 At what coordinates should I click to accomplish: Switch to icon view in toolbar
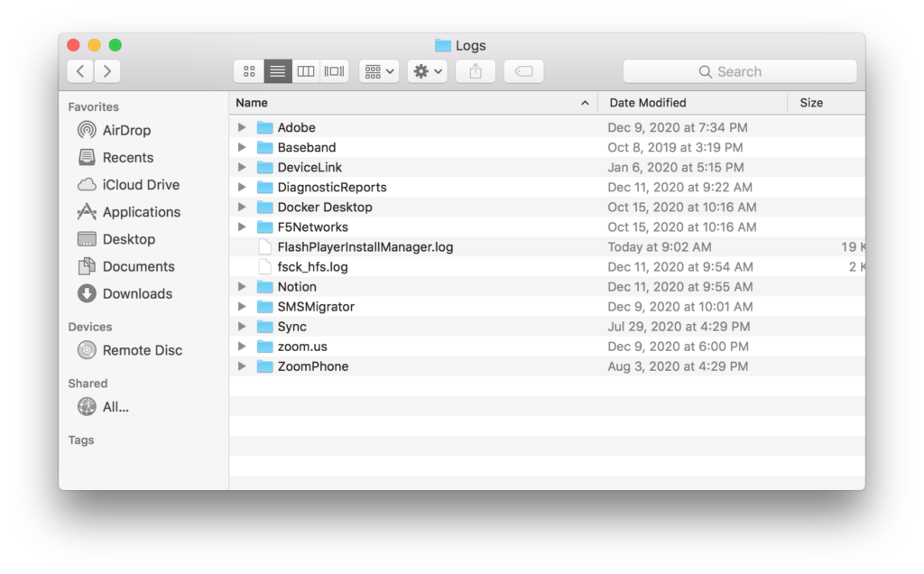click(249, 71)
